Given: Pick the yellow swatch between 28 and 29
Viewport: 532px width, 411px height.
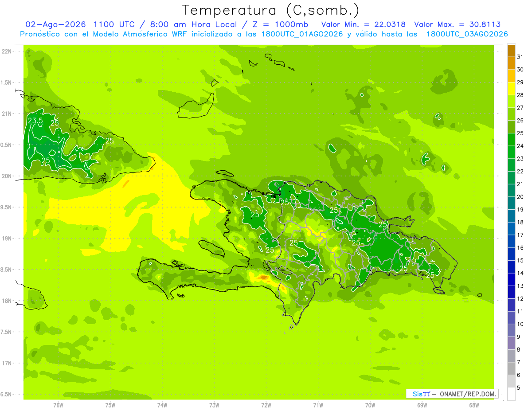Looking at the screenshot, I should click(511, 89).
